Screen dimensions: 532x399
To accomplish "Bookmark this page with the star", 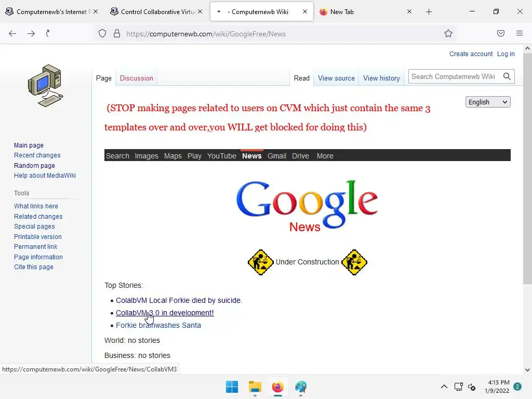I will [448, 33].
